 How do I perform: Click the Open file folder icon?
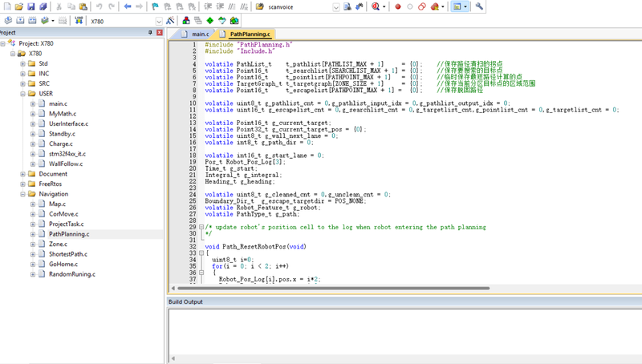pos(20,6)
